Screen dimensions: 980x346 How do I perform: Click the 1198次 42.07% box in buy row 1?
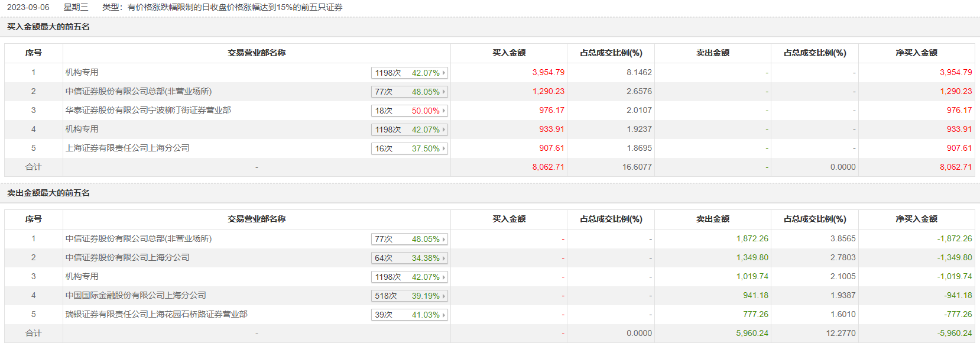[409, 73]
